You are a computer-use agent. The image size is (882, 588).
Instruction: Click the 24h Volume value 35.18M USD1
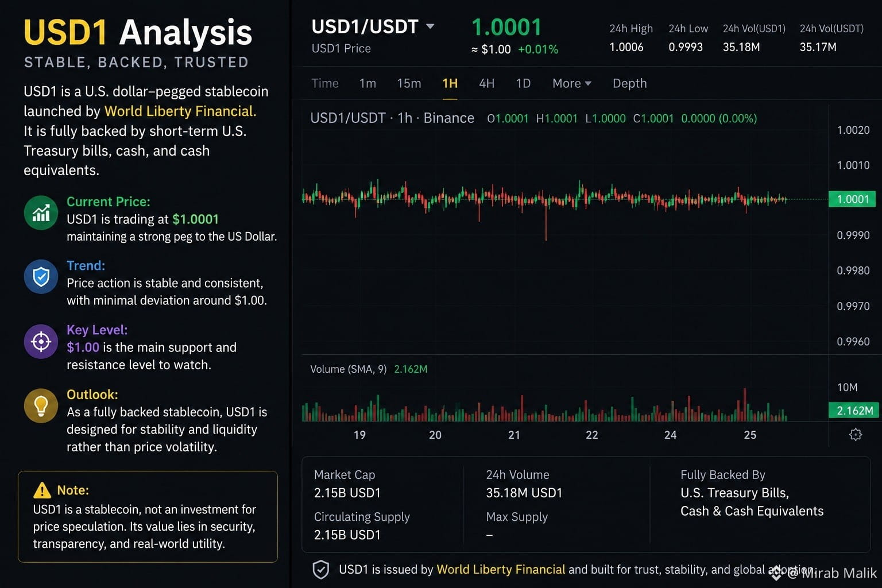click(x=524, y=493)
